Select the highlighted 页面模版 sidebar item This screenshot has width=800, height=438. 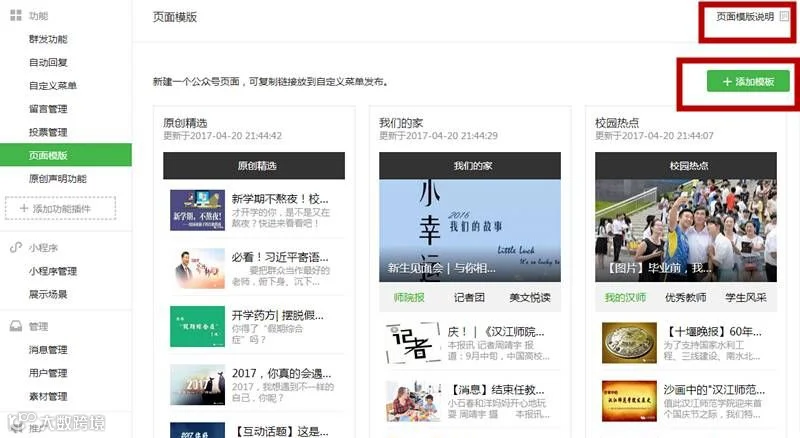66,155
